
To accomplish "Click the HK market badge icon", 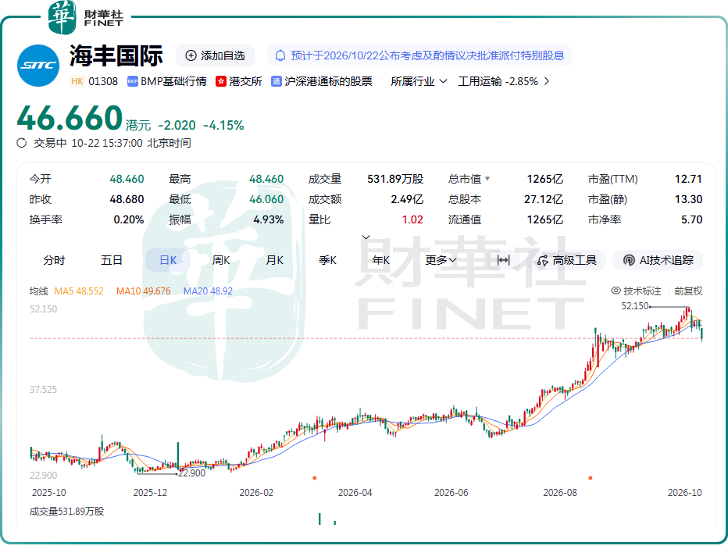I will (x=77, y=81).
